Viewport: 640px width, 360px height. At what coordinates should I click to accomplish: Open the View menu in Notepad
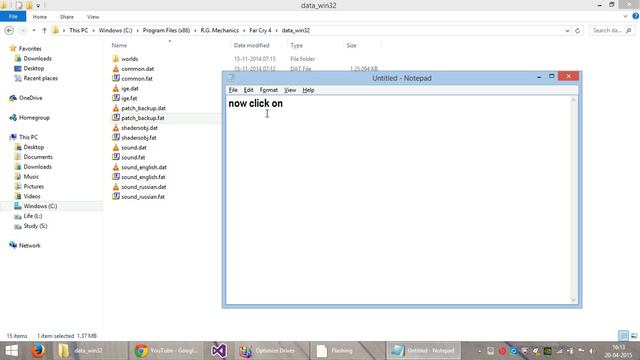click(x=290, y=90)
